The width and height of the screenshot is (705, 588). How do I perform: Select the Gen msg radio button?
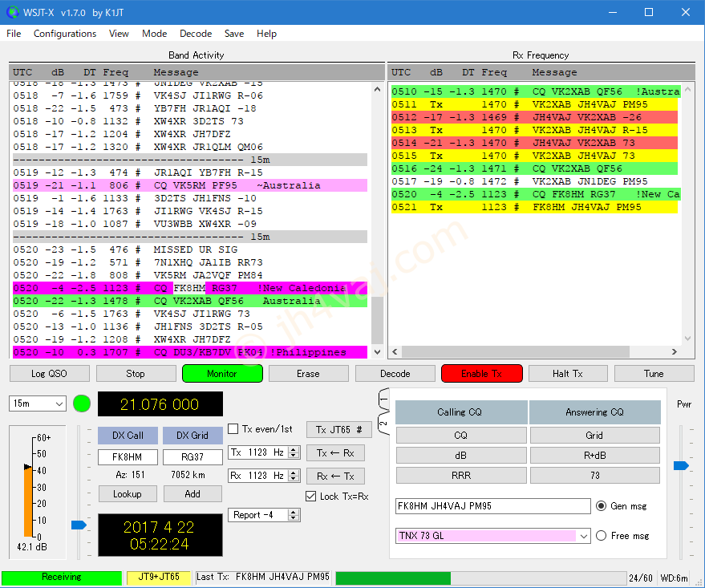point(602,506)
